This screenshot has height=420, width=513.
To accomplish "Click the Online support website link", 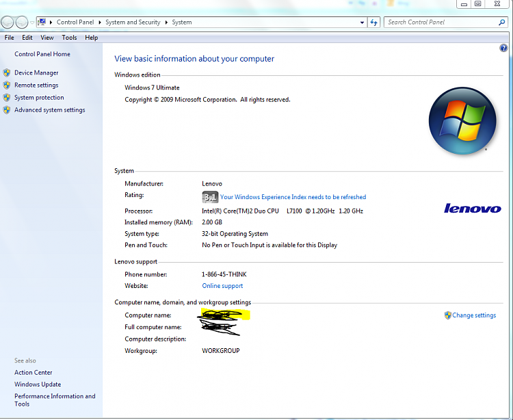I will pyautogui.click(x=222, y=286).
